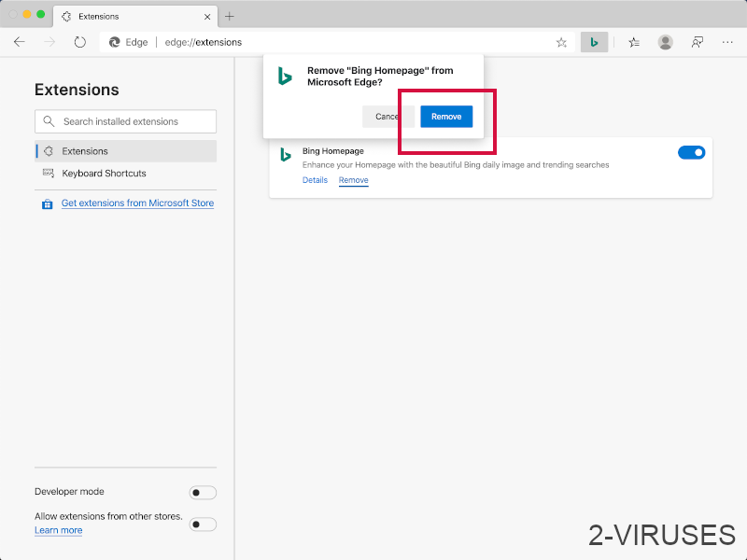Click the Bing Homepage extension icon
The height and width of the screenshot is (560, 747).
(x=286, y=155)
